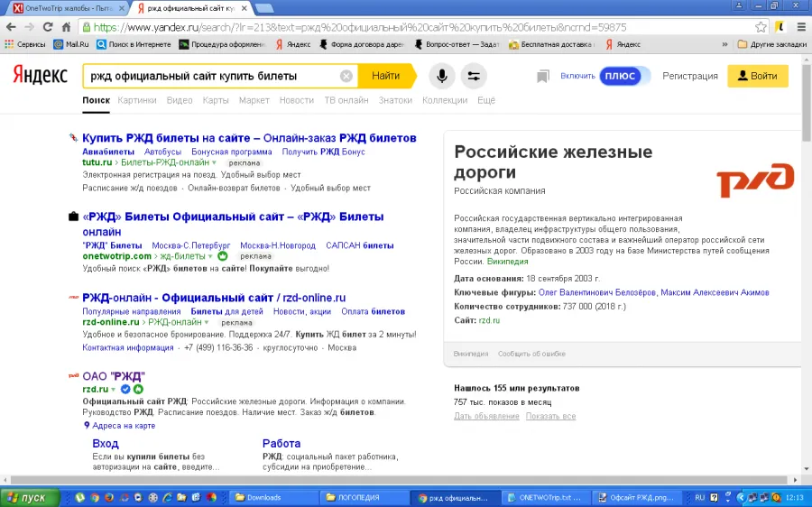Expand the rzd-online.ru result dropdown arrow

click(x=206, y=322)
